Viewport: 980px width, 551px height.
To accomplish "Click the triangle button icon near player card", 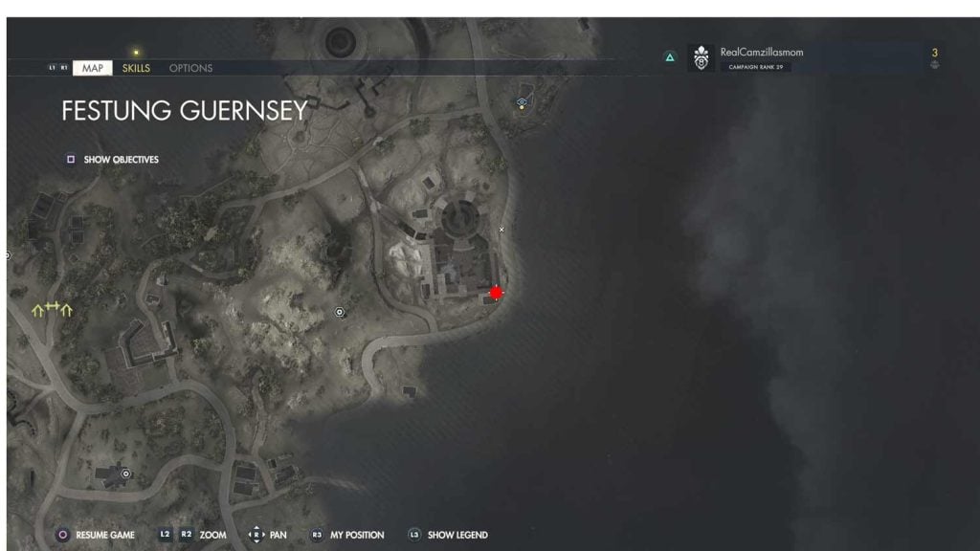I will coord(670,57).
